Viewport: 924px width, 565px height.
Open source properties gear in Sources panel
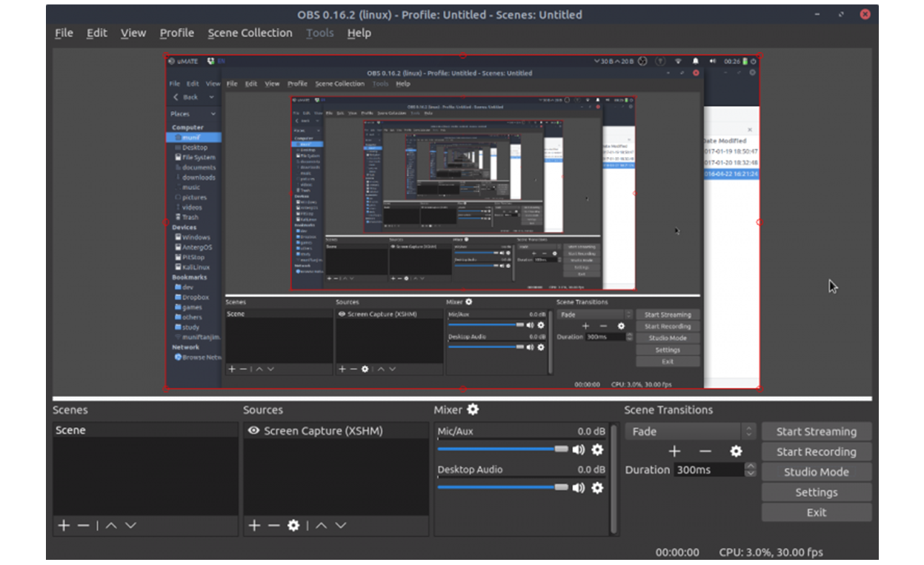coord(293,525)
